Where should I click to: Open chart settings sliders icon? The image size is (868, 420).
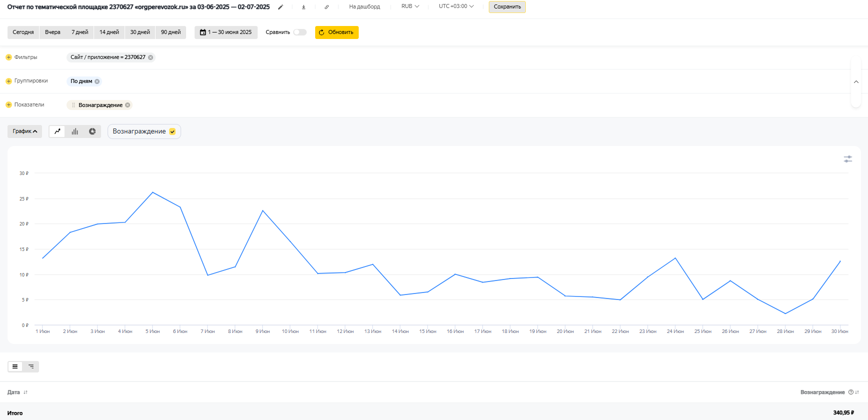(x=847, y=159)
